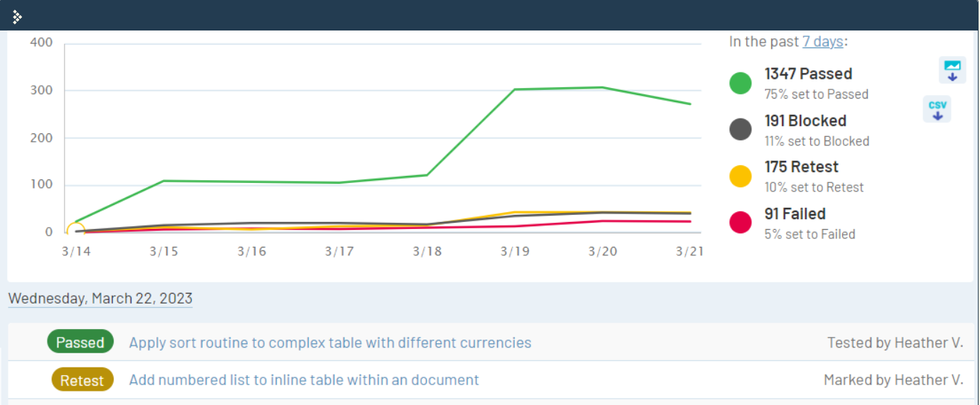Click the yellow circle marker at 3/14
Viewport: 980px width, 405px height.
pos(76,231)
